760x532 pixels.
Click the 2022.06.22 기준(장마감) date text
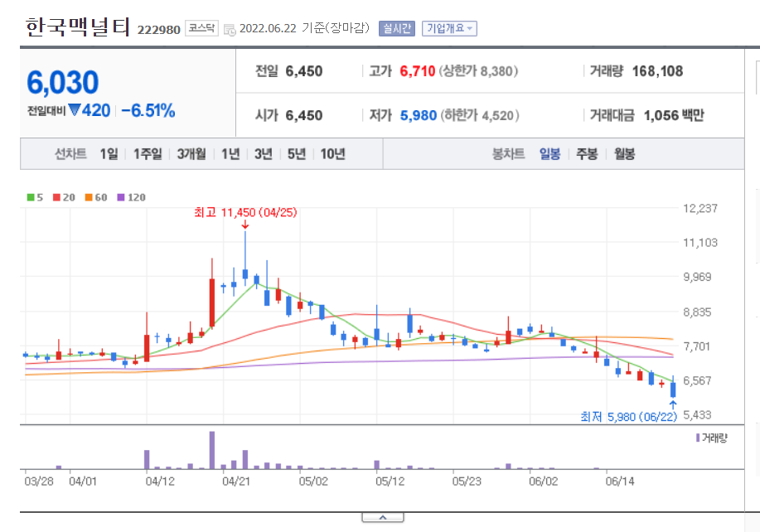point(304,28)
